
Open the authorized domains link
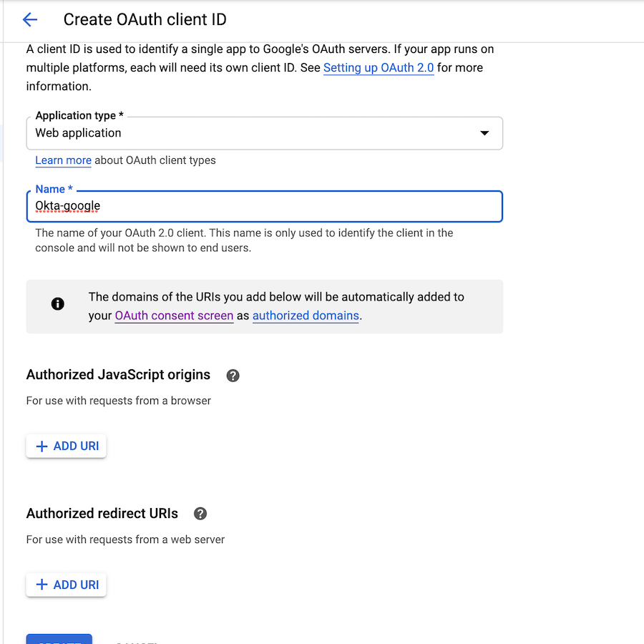coord(306,316)
